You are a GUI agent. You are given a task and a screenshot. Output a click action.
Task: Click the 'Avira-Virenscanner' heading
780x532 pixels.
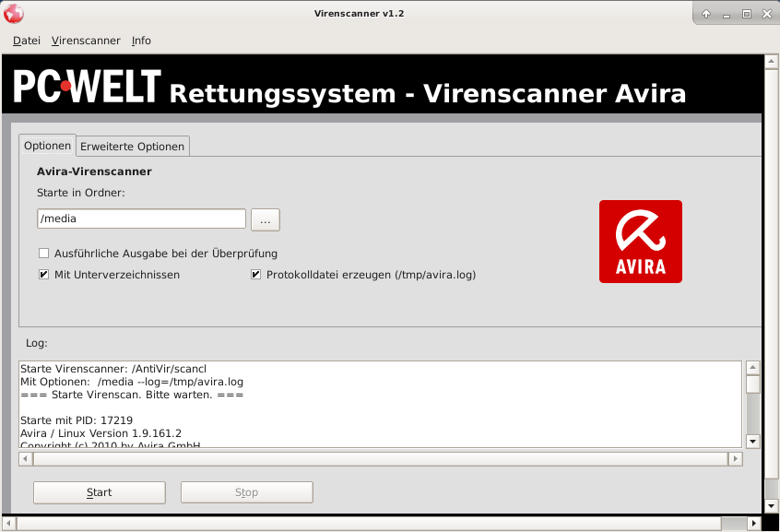[94, 171]
